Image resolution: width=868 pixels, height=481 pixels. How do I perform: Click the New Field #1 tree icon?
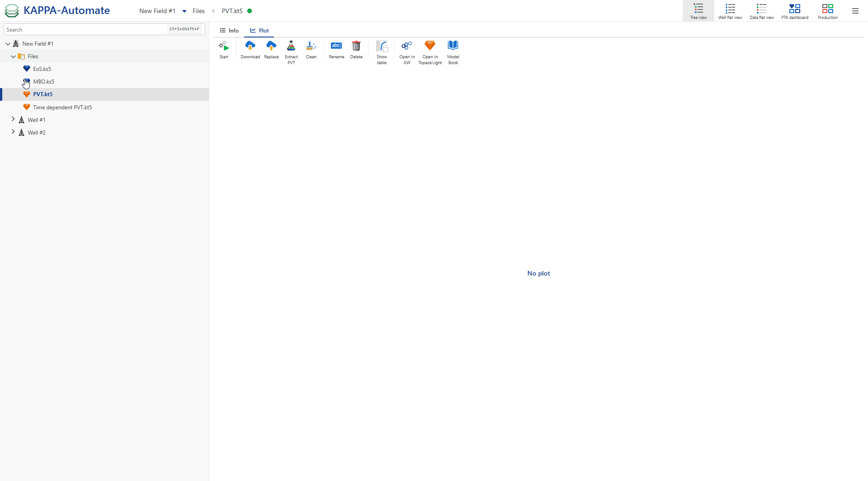point(16,43)
